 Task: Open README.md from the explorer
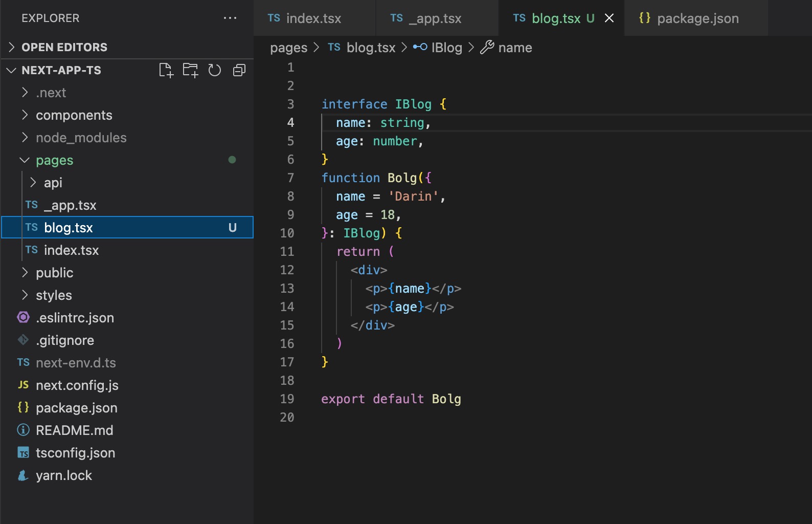127,430
